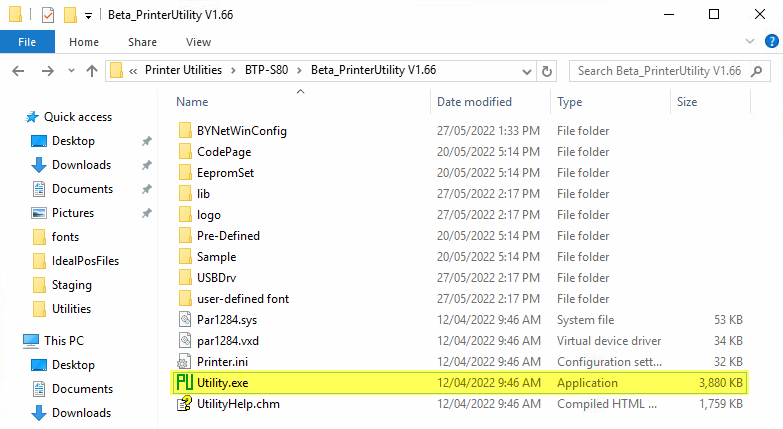
Task: Click Beta_PrinterUtility V1.66 in the breadcrumb
Action: (x=374, y=70)
